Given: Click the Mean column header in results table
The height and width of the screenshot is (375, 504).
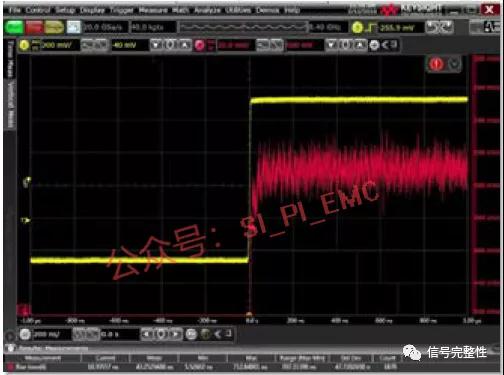Looking at the screenshot, I should click(154, 358).
